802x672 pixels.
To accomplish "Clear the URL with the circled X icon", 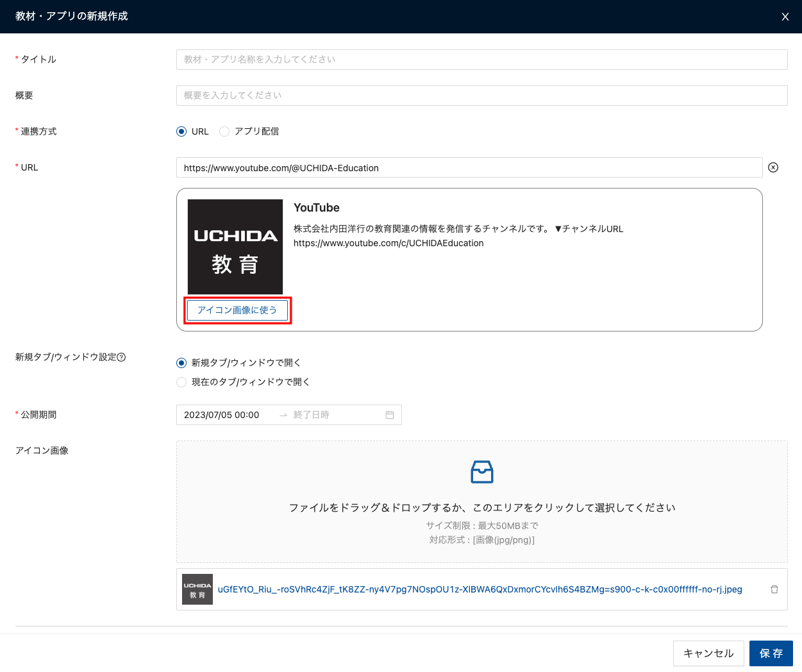I will click(773, 167).
